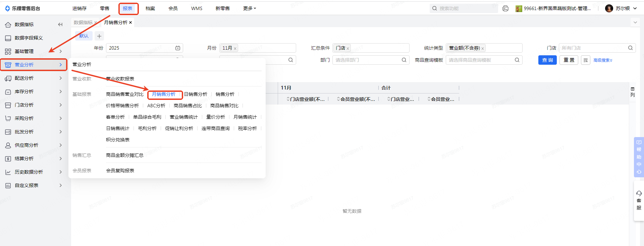This screenshot has width=644, height=246.
Task: Click the 批发分析 sidebar icon
Action: 8,132
